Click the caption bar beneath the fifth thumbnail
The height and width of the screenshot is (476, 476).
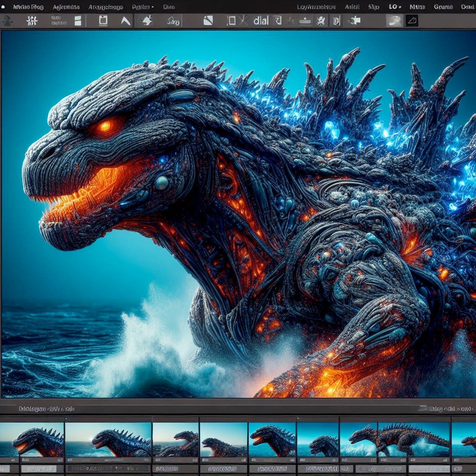pos(272,469)
